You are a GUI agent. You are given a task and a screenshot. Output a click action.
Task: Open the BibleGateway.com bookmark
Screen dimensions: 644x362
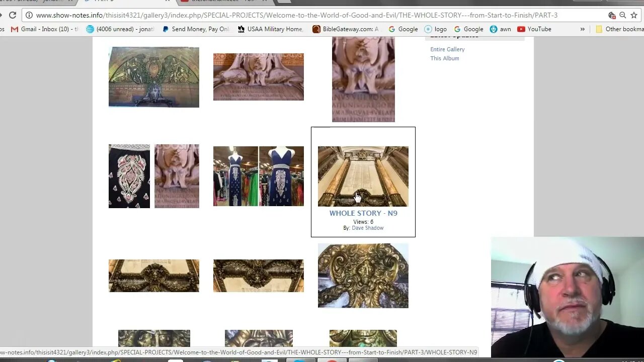[x=346, y=29]
